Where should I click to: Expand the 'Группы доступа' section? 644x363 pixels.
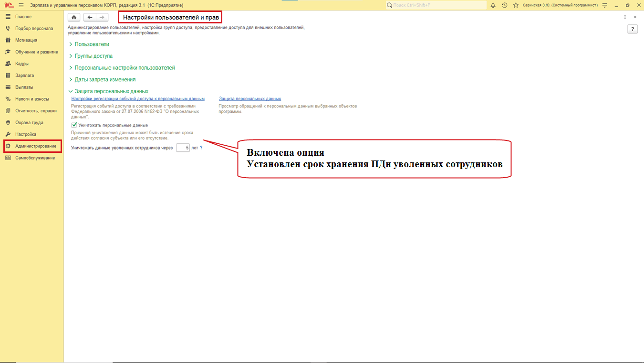93,56
